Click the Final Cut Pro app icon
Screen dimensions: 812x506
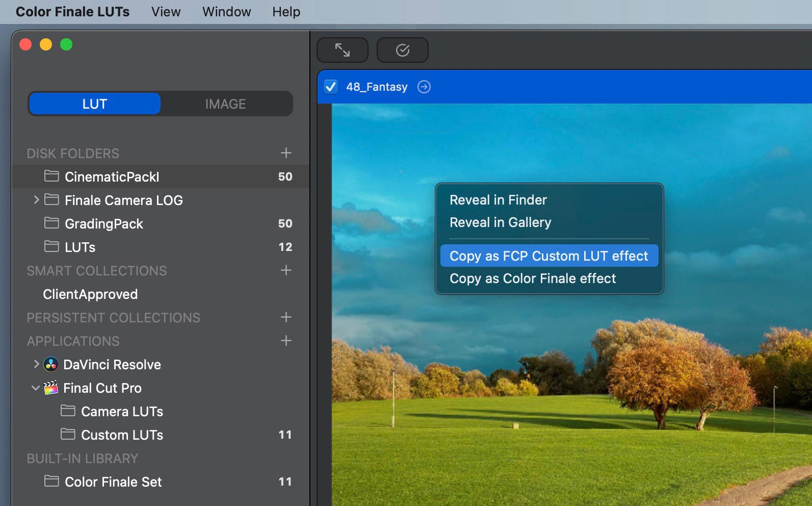click(x=51, y=388)
